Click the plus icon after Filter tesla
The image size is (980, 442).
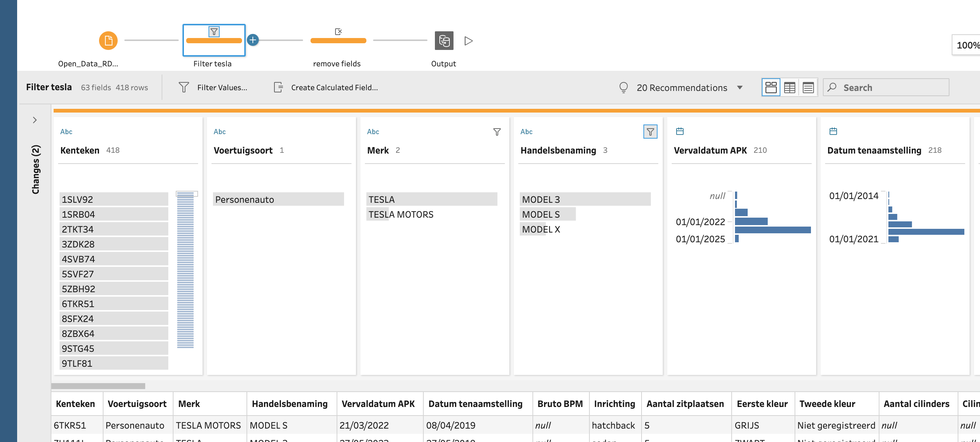(x=252, y=40)
